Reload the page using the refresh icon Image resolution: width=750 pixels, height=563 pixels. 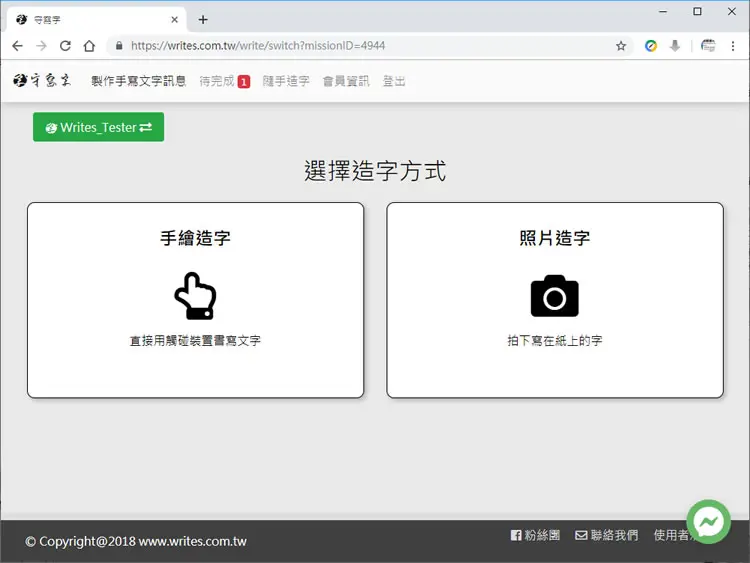click(x=65, y=46)
